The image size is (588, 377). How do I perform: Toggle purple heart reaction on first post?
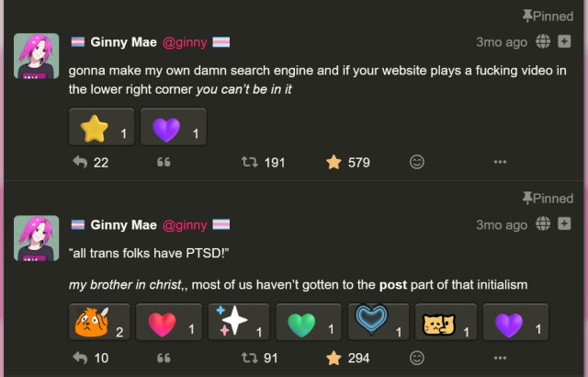point(174,127)
